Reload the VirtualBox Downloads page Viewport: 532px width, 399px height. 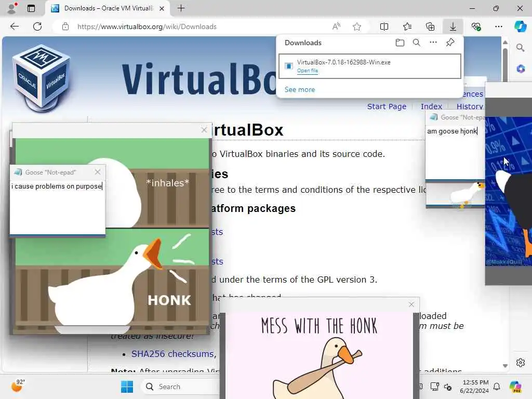pyautogui.click(x=37, y=26)
